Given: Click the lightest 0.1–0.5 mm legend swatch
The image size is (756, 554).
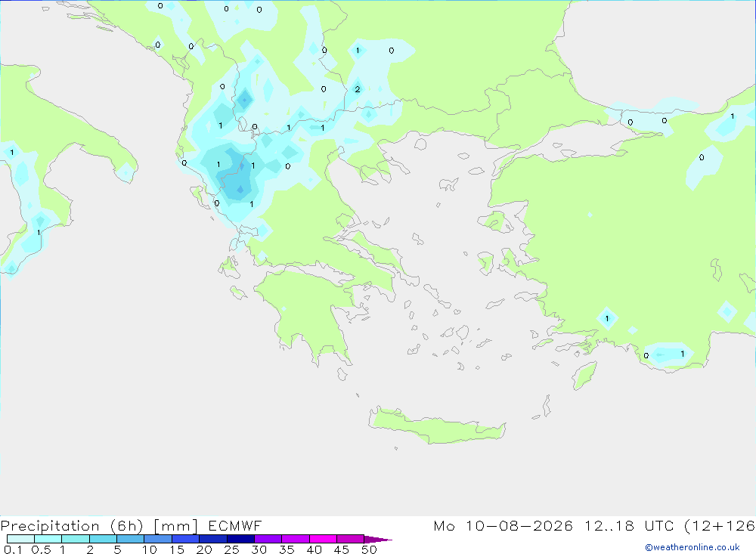Looking at the screenshot, I should point(20,539).
